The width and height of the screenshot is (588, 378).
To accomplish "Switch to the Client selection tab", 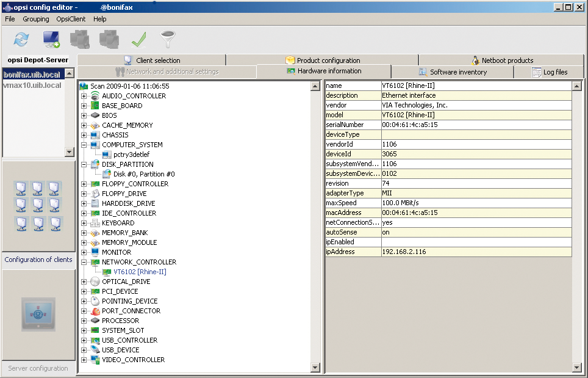I will click(151, 60).
